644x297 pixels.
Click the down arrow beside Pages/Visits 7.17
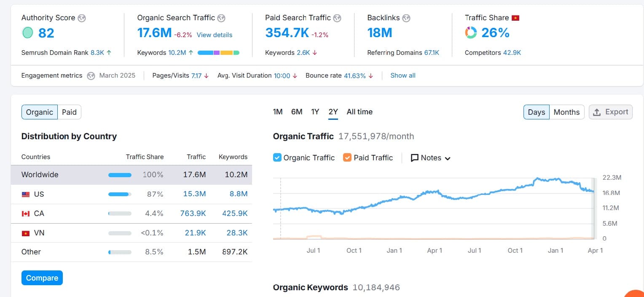[206, 76]
